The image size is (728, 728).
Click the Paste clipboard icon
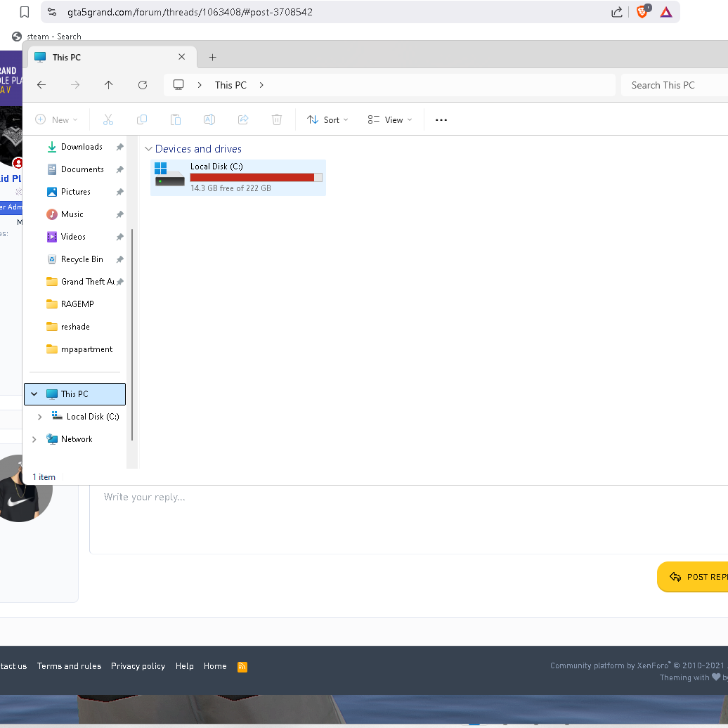point(176,120)
